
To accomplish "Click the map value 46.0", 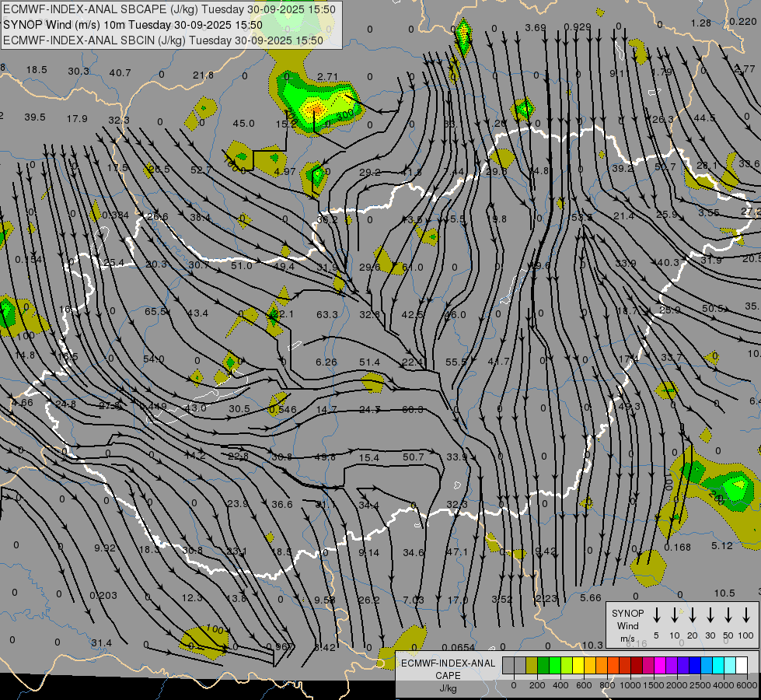I will [456, 315].
